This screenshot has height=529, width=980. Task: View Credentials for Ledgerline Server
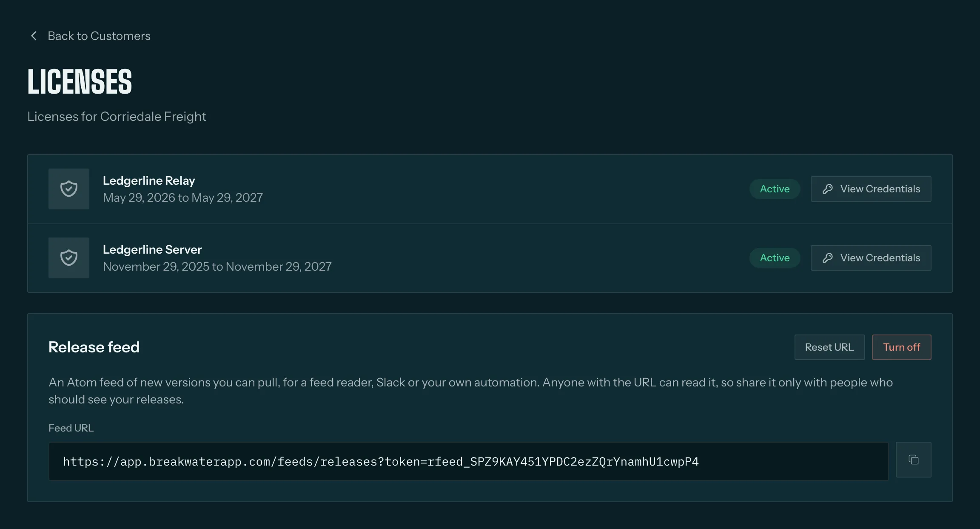(871, 258)
